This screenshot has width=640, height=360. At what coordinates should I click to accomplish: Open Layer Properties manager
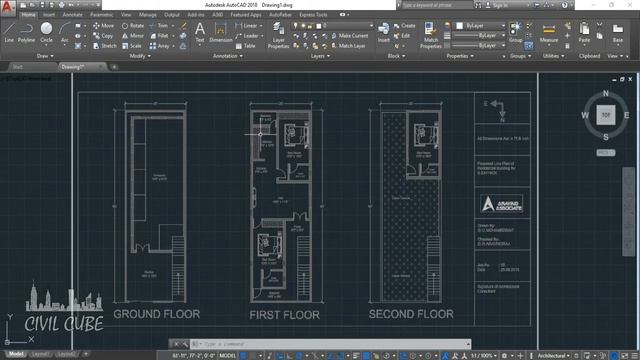(x=278, y=36)
